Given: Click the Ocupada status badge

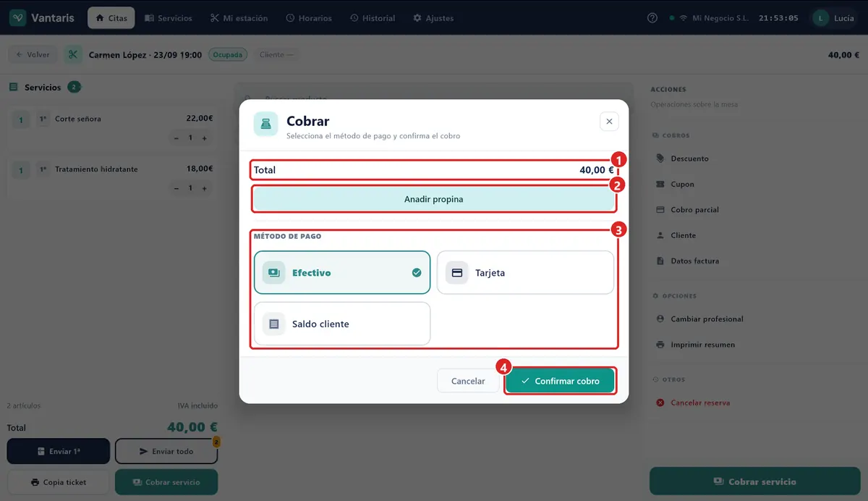Looking at the screenshot, I should [228, 54].
